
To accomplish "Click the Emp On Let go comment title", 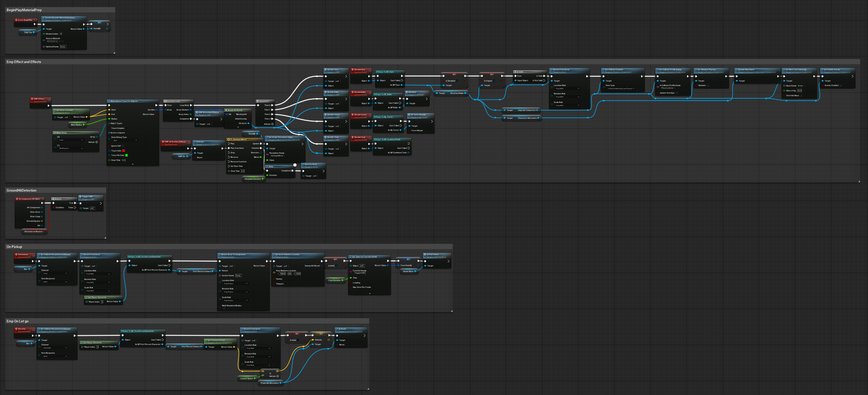I will (18, 321).
